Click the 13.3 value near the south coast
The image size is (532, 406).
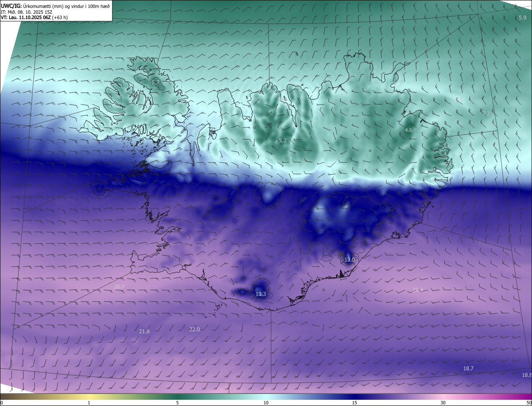tap(261, 294)
